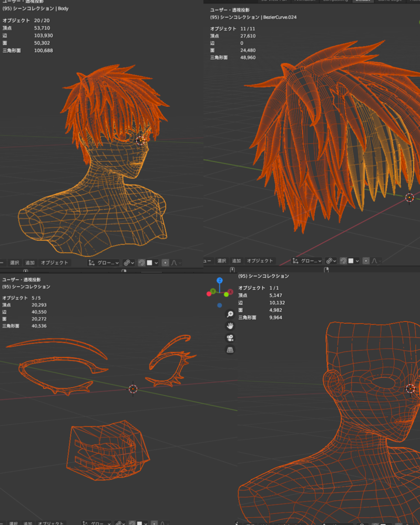
Task: Click the 3D cursor in the eyelashes viewport
Action: pyautogui.click(x=133, y=389)
